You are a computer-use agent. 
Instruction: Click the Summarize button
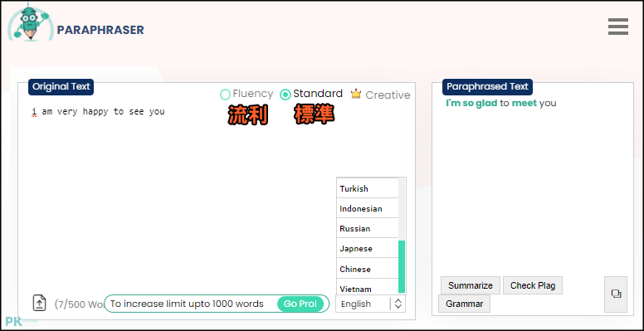pyautogui.click(x=471, y=285)
